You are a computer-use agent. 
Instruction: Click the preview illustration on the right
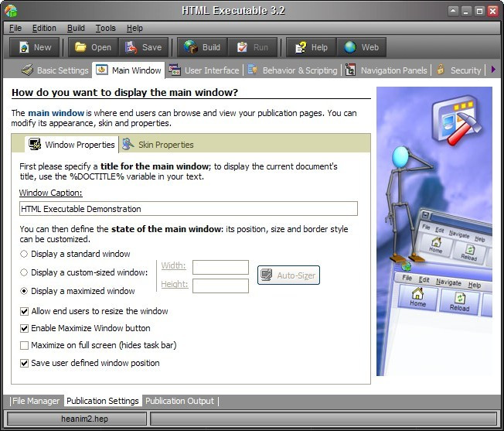point(434,231)
